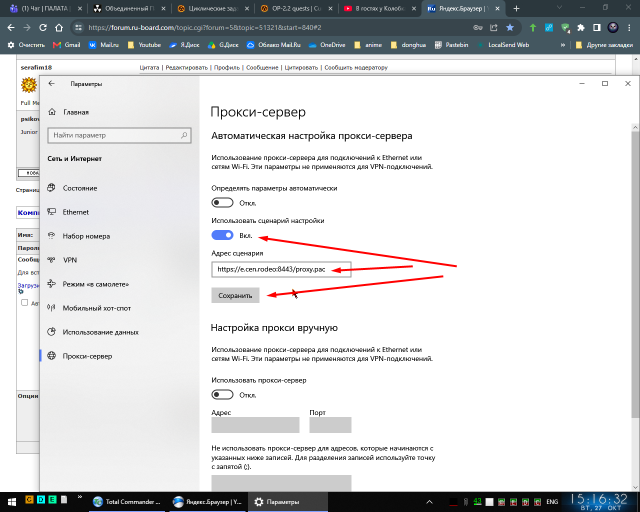This screenshot has width=640, height=512.
Task: Open the Windows Start menu
Action: pos(11,502)
